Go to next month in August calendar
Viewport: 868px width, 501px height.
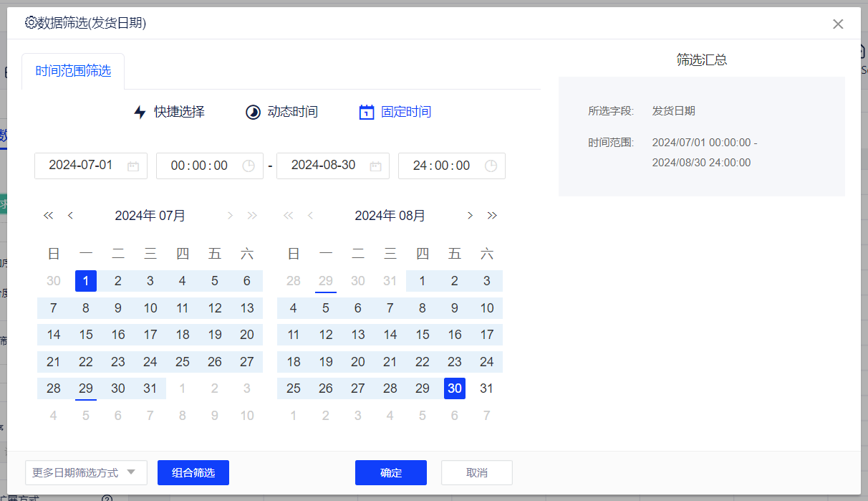(x=470, y=216)
